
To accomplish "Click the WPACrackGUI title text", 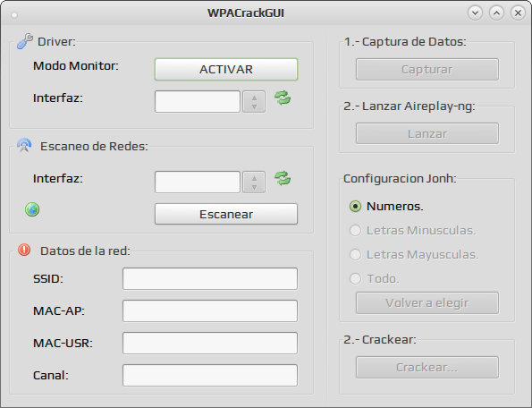I will point(246,13).
